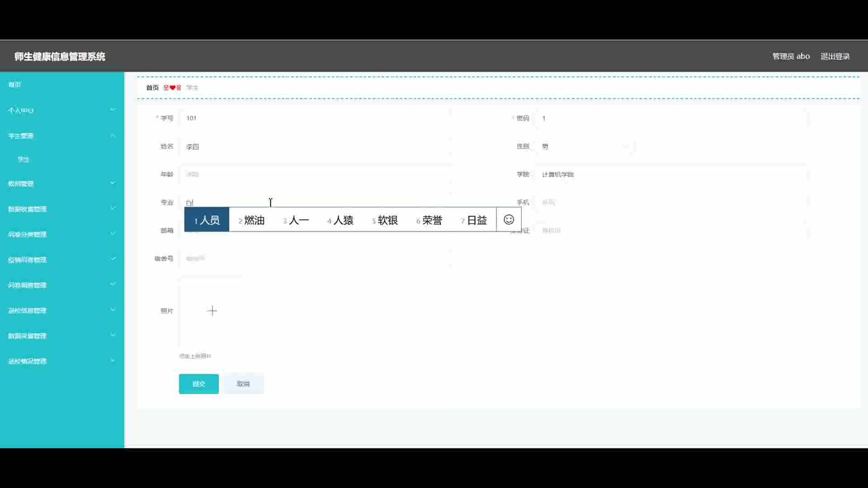The width and height of the screenshot is (868, 488).
Task: Click the heart icon in breadcrumb
Action: pyautogui.click(x=172, y=88)
